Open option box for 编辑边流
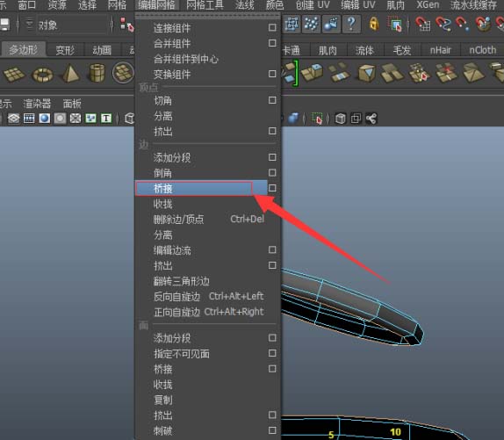This screenshot has width=504, height=440. coord(272,249)
